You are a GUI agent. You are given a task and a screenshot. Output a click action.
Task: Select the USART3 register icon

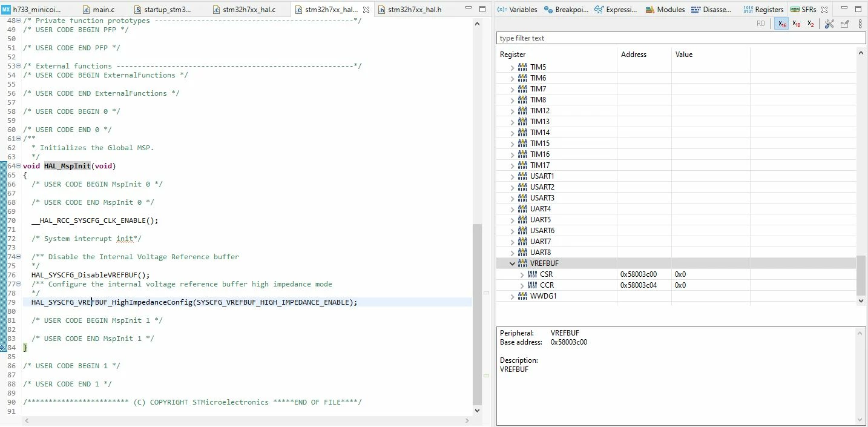522,198
